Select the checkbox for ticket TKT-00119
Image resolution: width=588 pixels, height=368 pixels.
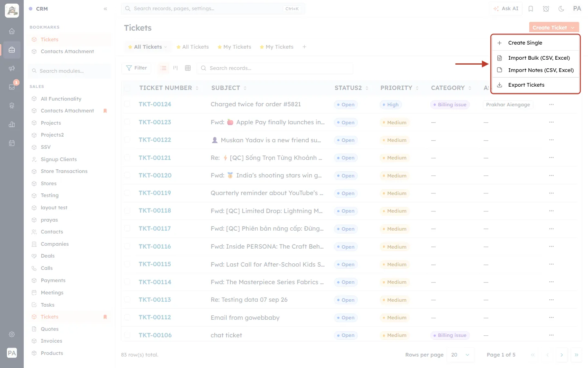point(127,193)
